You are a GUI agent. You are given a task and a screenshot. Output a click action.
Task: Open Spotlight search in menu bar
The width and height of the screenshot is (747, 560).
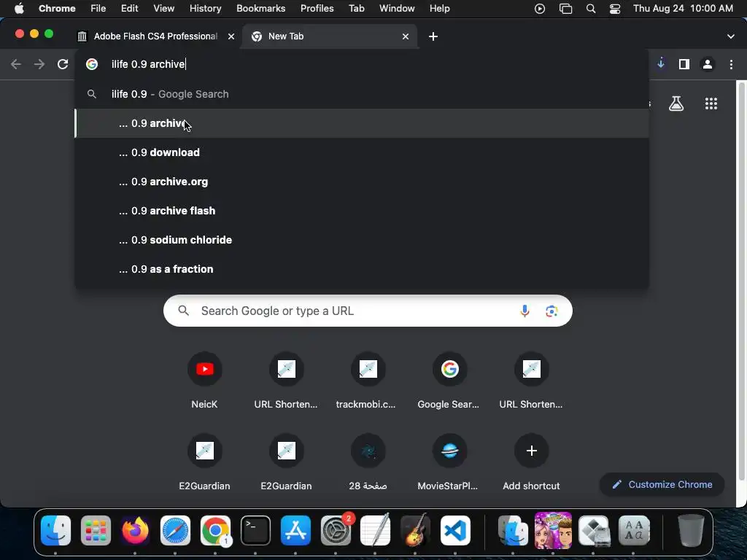pos(591,9)
